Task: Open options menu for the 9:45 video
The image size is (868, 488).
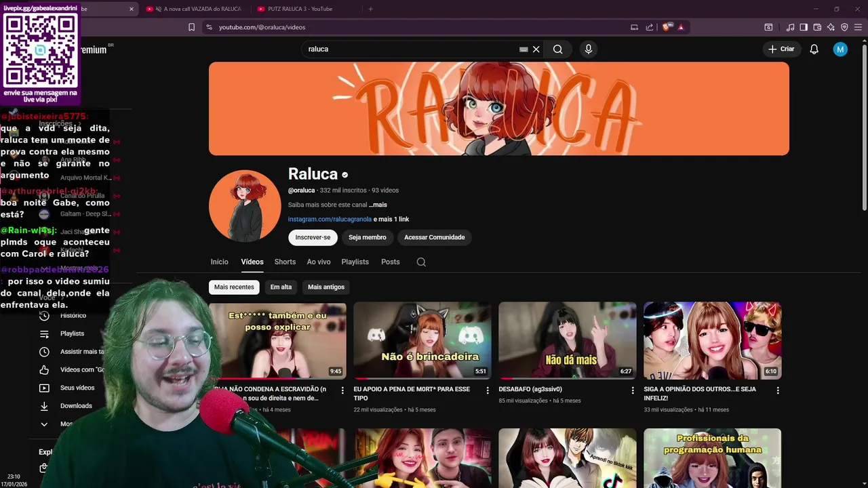Action: (x=342, y=390)
